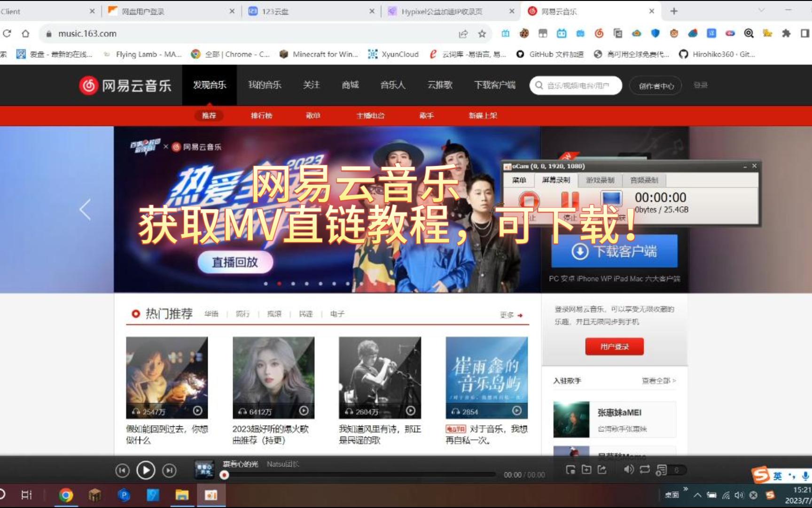Select the 新碟上架 sub-menu item
The image size is (812, 508).
(483, 116)
